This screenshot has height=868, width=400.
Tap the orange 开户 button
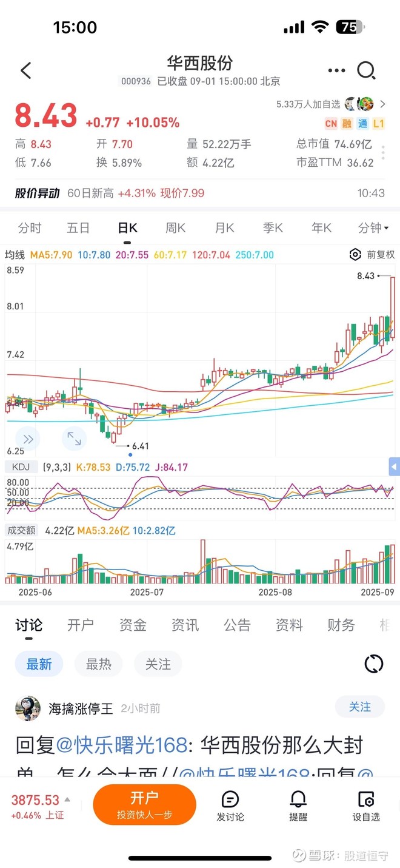pyautogui.click(x=144, y=804)
